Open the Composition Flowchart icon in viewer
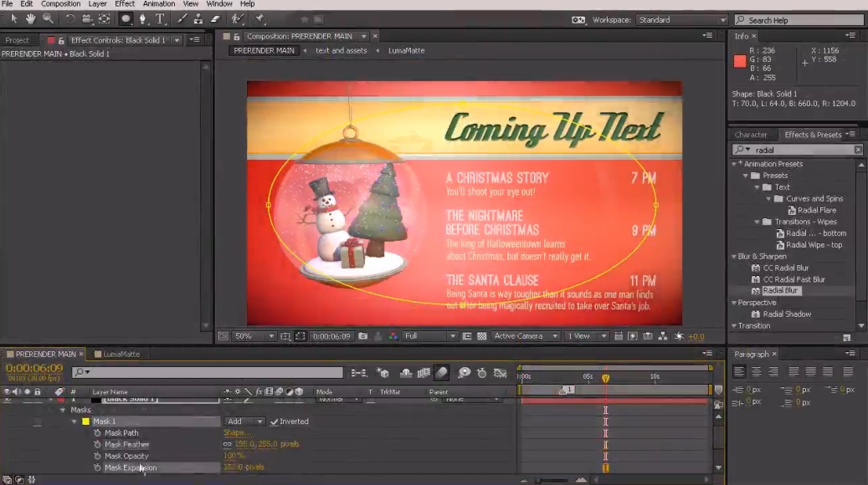Image resolution: width=868 pixels, height=485 pixels. (x=663, y=336)
